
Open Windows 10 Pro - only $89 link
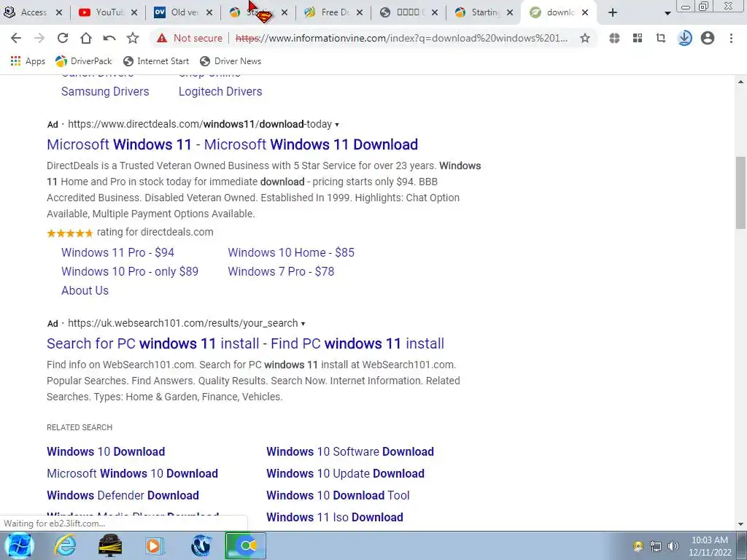130,271
